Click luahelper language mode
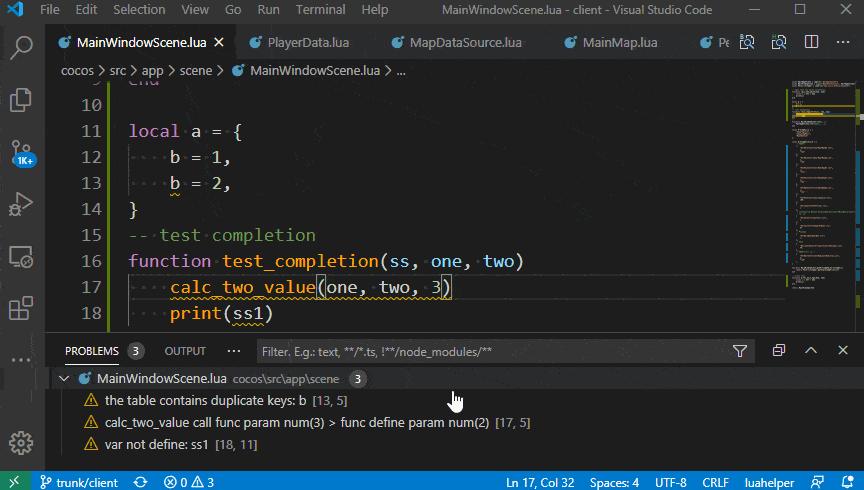 (x=769, y=482)
